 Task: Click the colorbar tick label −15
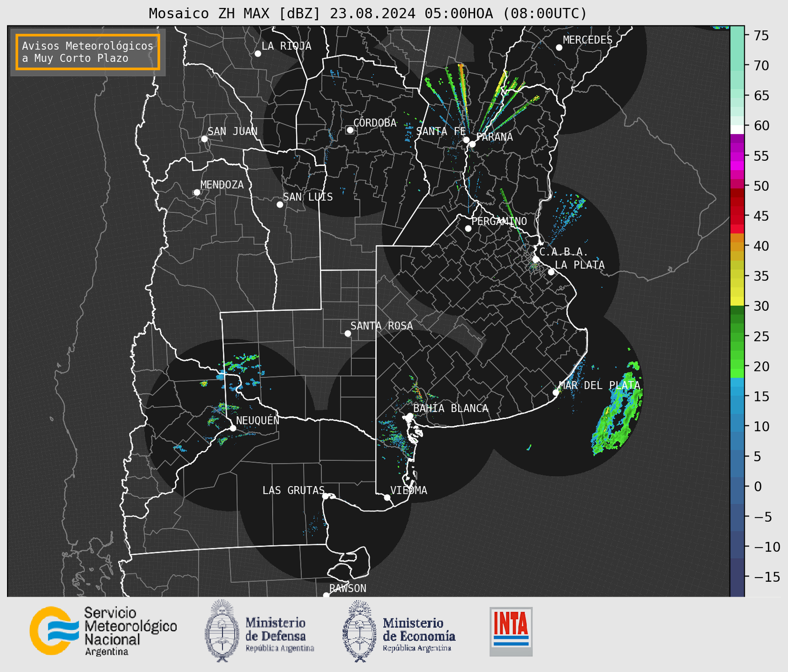[767, 577]
